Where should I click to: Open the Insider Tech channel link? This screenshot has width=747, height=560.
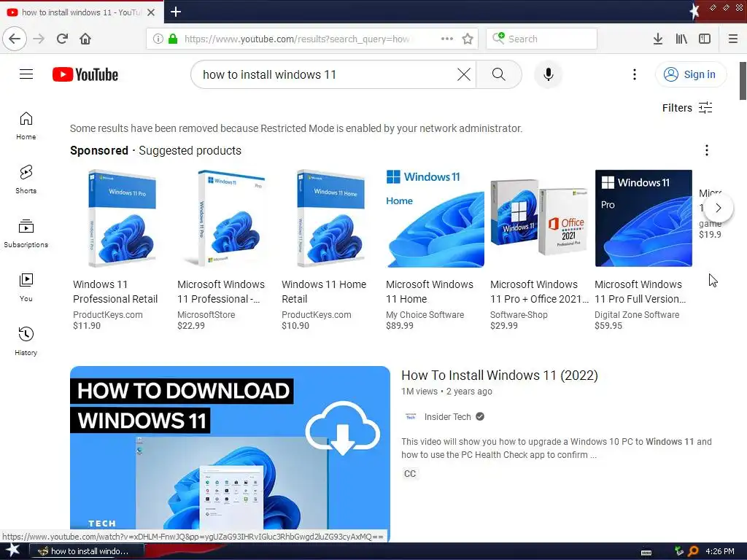click(x=447, y=416)
